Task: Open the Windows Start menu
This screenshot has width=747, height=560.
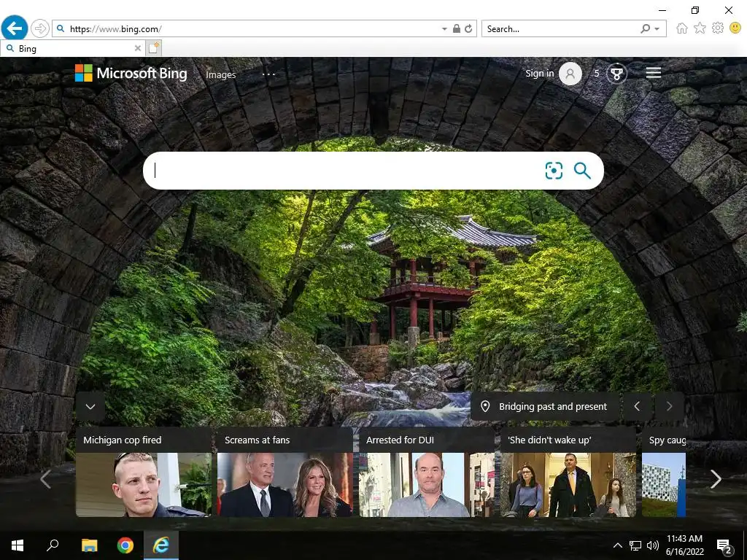Action: pos(18,545)
